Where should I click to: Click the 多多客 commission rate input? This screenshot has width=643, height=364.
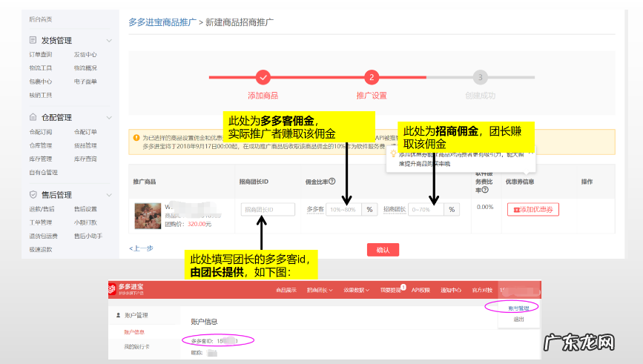click(343, 210)
